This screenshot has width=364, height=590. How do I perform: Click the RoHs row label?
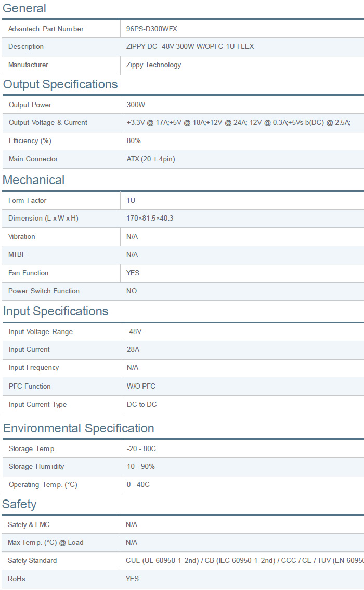17,579
